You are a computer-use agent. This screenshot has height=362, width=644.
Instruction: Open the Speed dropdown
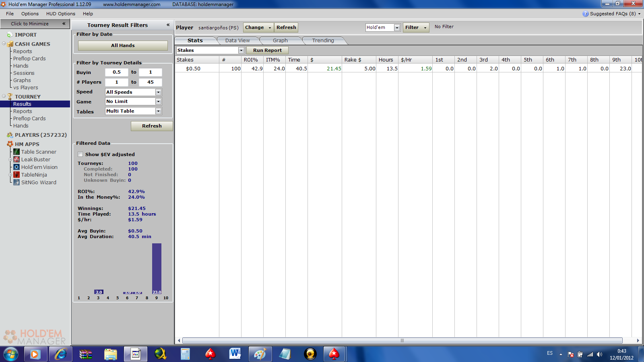[158, 92]
